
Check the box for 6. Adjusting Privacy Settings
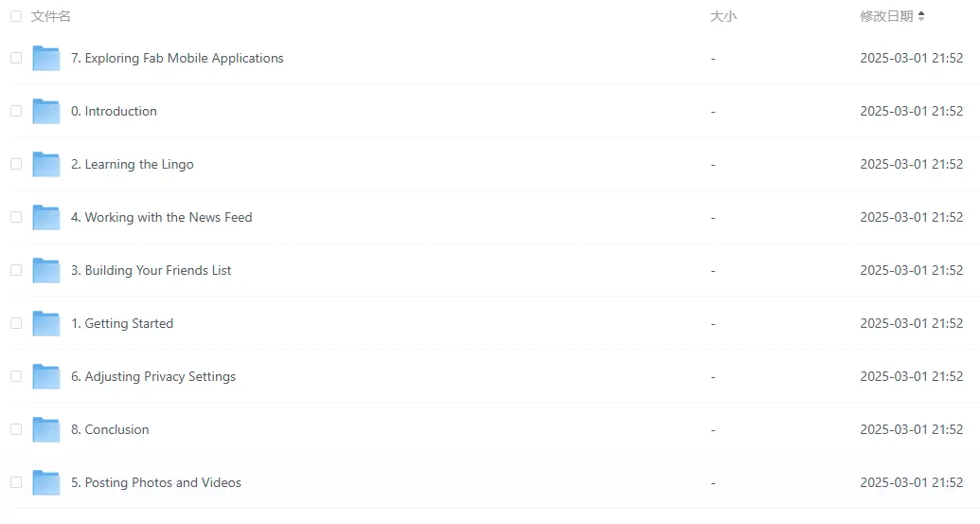pyautogui.click(x=16, y=376)
